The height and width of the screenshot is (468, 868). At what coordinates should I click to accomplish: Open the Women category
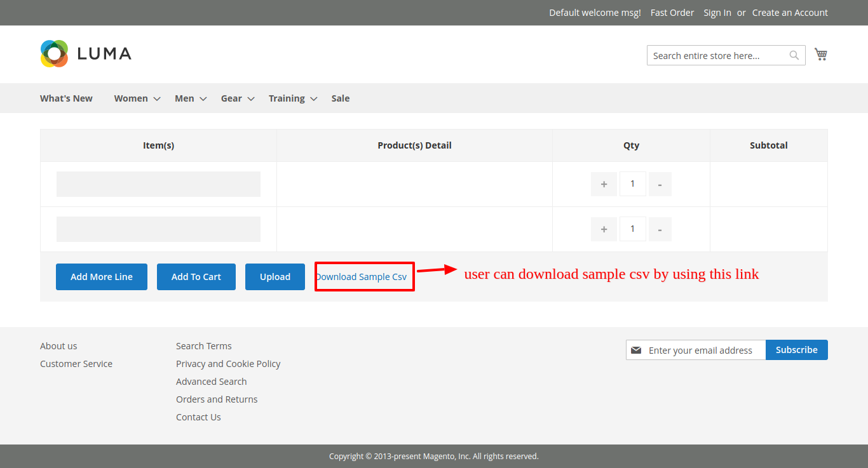click(x=131, y=98)
